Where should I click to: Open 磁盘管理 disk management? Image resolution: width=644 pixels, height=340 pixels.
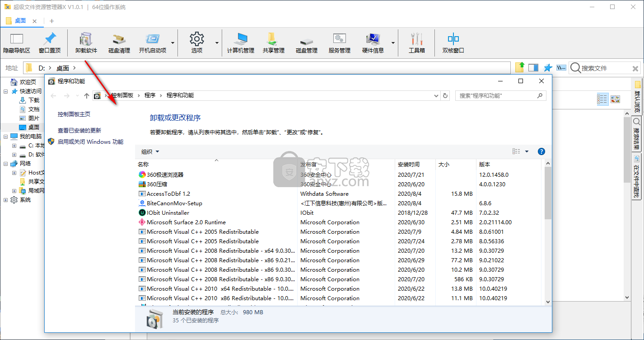(x=307, y=43)
